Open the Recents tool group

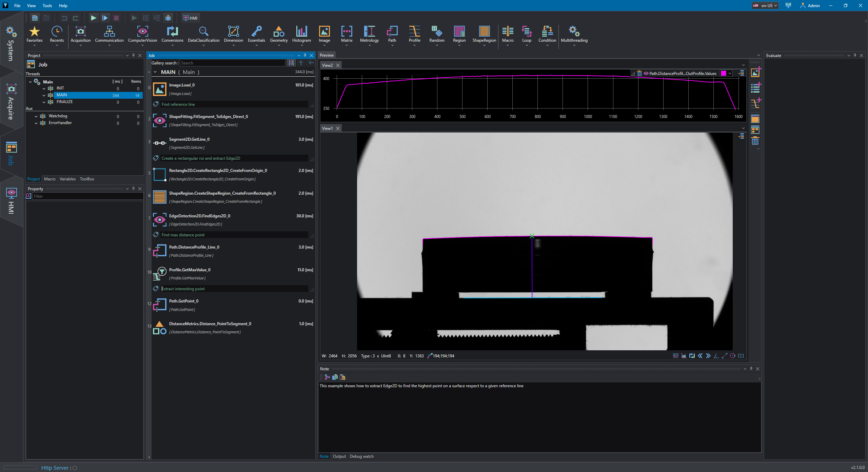tap(57, 35)
